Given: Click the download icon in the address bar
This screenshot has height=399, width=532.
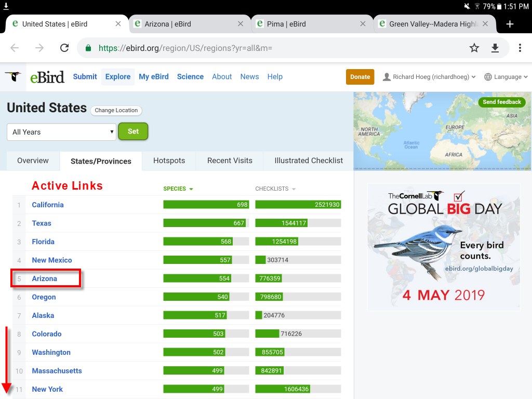Looking at the screenshot, I should click(x=495, y=48).
